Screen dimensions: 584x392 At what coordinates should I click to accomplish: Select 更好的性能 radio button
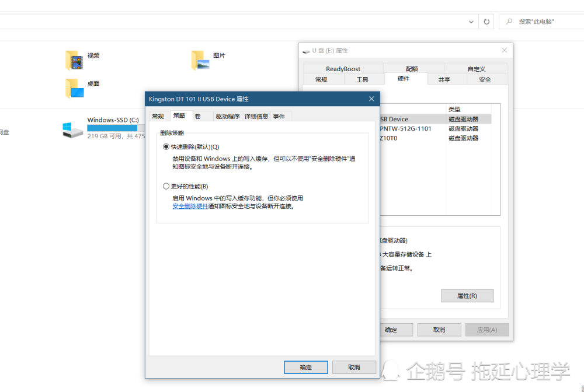pyautogui.click(x=166, y=186)
